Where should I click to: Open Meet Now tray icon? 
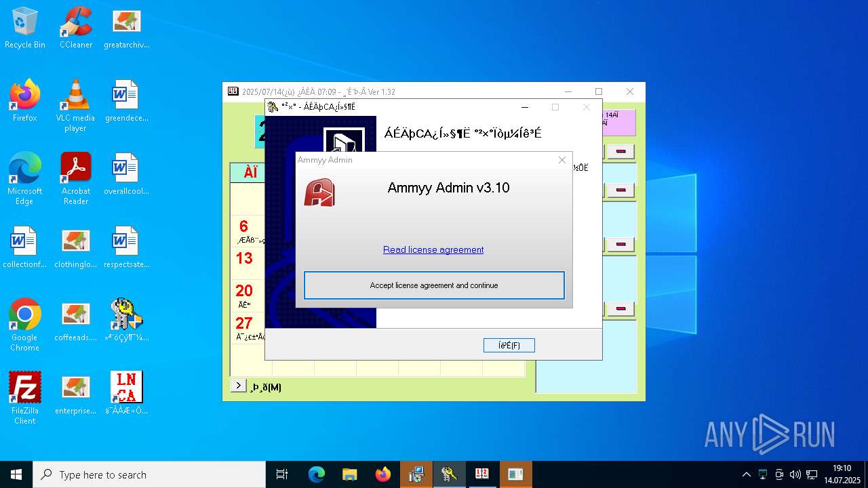[779, 474]
